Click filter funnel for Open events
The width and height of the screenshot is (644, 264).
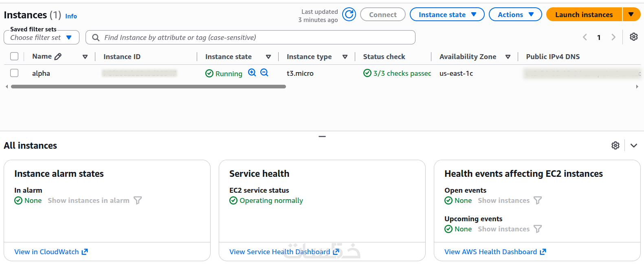[538, 200]
